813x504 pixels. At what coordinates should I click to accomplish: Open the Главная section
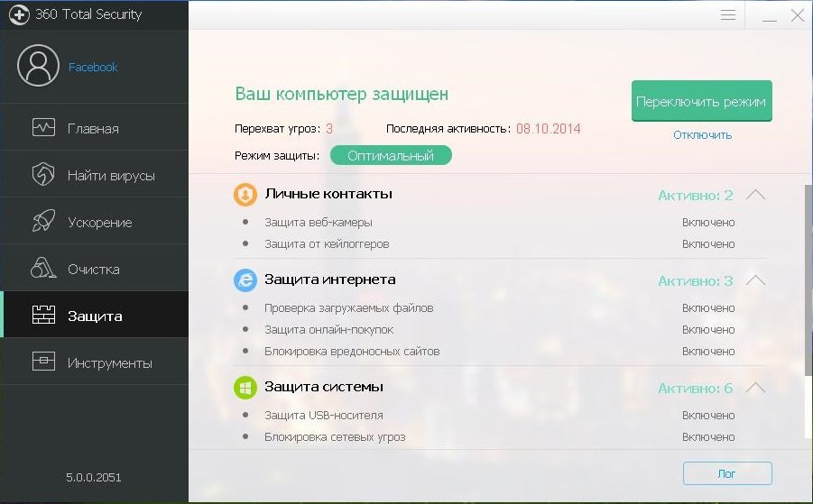(x=95, y=127)
